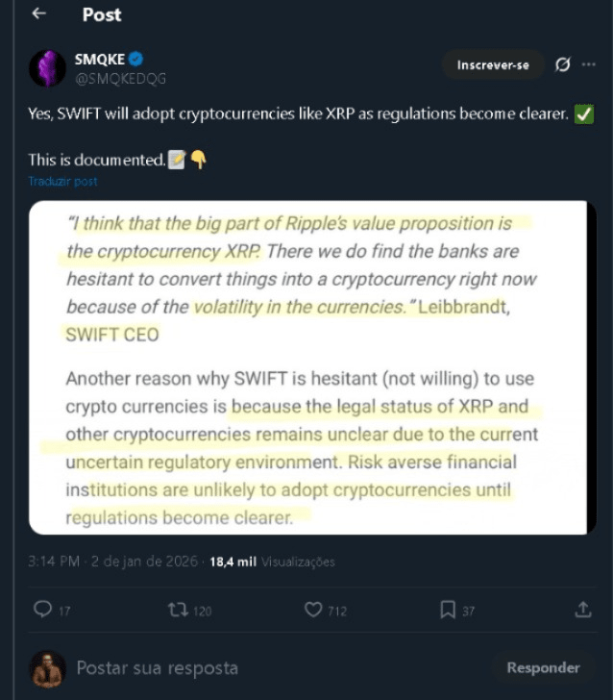Open the @SMQKEDQG handle link
The height and width of the screenshot is (700, 613).
[120, 78]
